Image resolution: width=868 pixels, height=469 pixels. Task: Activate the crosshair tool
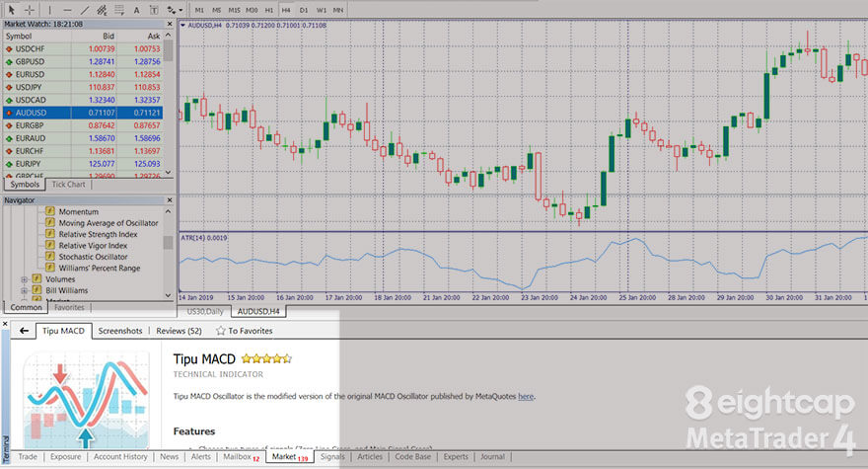point(30,10)
